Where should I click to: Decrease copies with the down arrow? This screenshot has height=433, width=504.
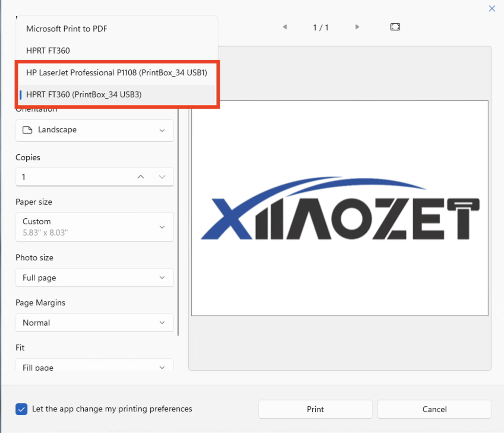click(162, 177)
